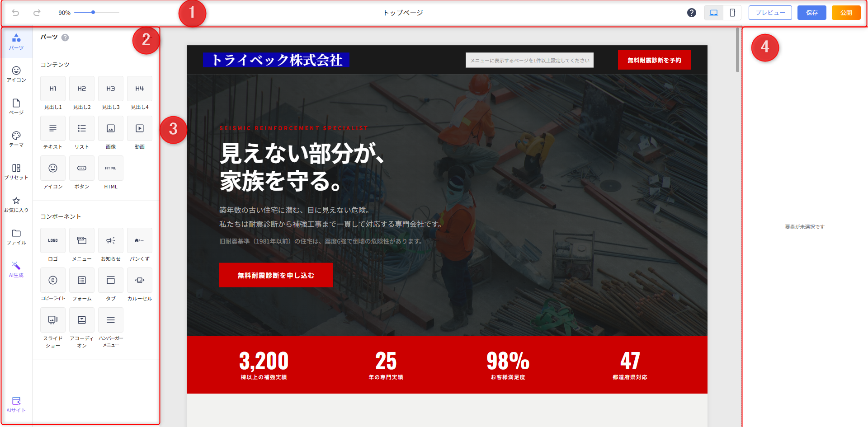Click the undo arrow icon

[15, 13]
